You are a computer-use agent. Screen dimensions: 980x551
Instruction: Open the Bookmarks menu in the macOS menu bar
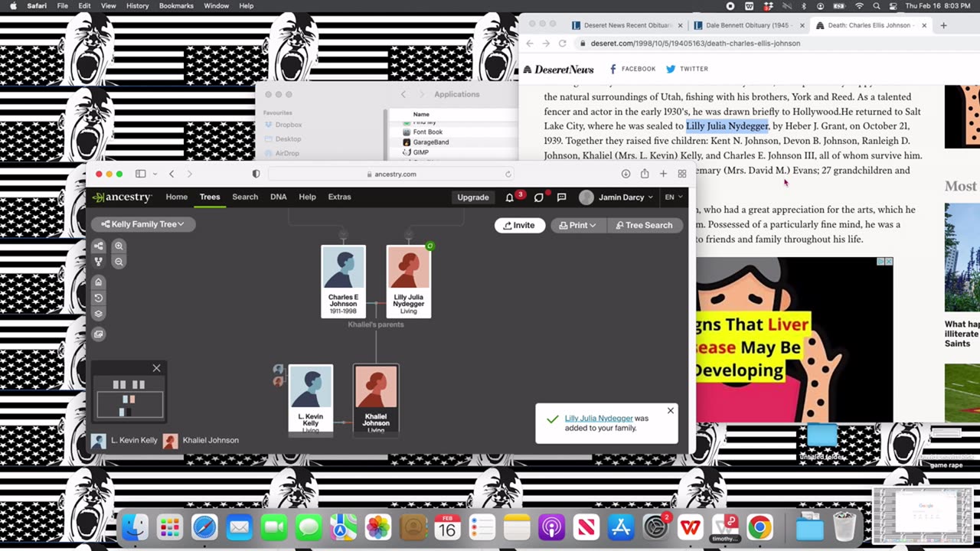[176, 5]
